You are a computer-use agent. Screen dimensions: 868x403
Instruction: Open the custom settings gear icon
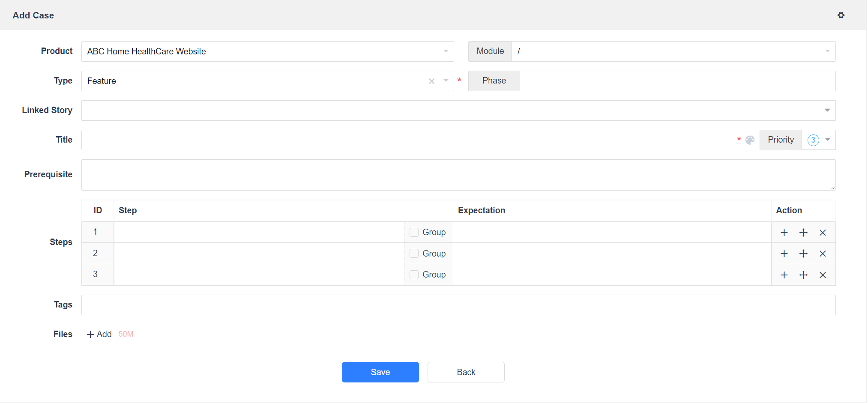(841, 15)
